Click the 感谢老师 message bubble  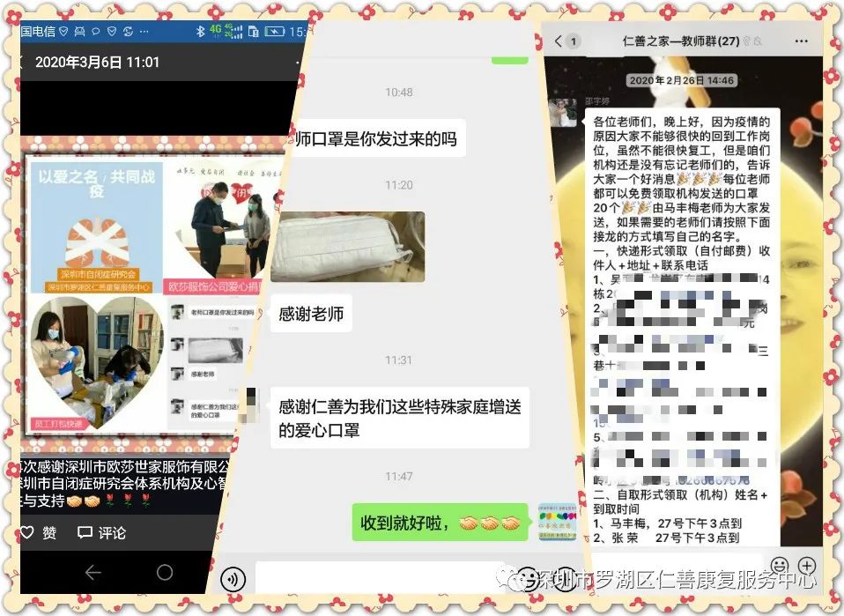[x=311, y=314]
